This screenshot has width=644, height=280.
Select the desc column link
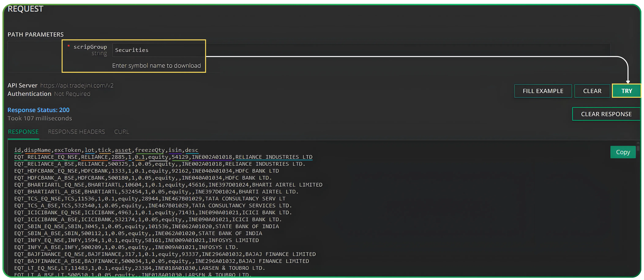coord(191,150)
